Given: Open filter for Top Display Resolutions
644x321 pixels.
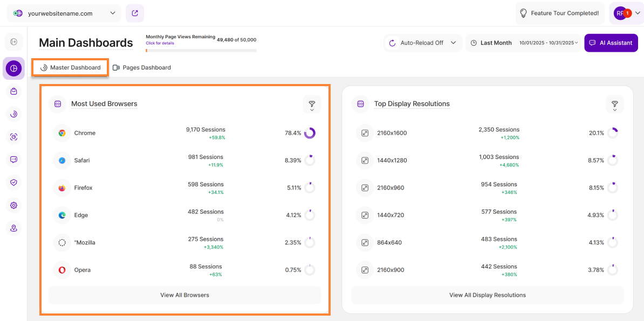Looking at the screenshot, I should (614, 104).
